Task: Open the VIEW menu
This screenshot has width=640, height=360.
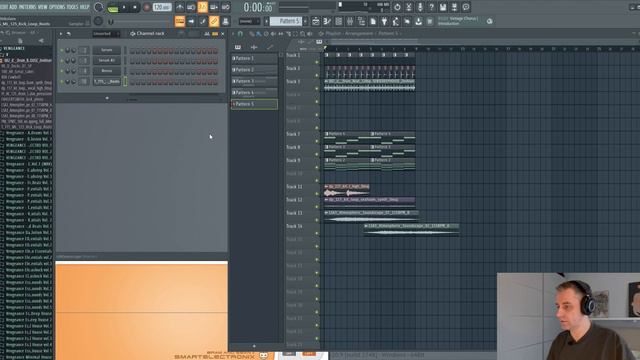Action: coord(42,7)
